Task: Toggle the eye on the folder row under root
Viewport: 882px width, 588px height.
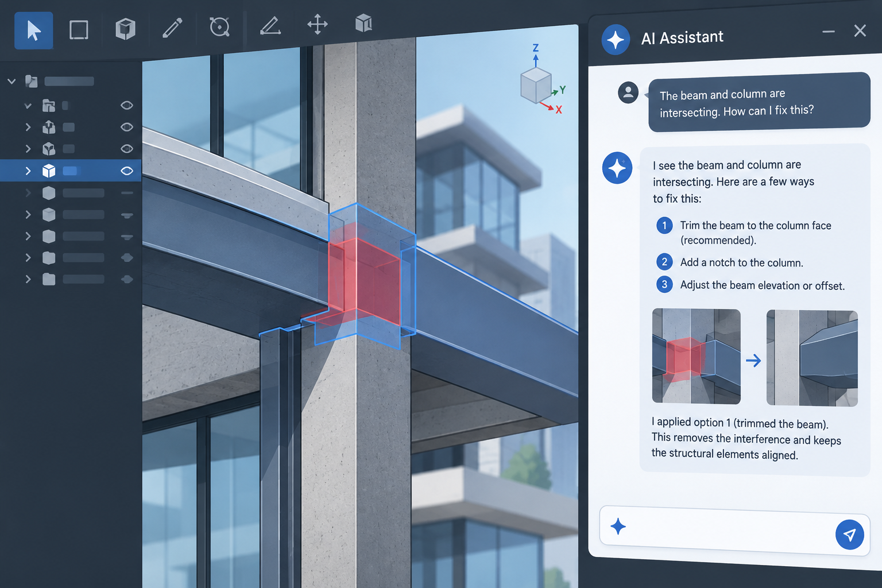Action: coord(127,105)
